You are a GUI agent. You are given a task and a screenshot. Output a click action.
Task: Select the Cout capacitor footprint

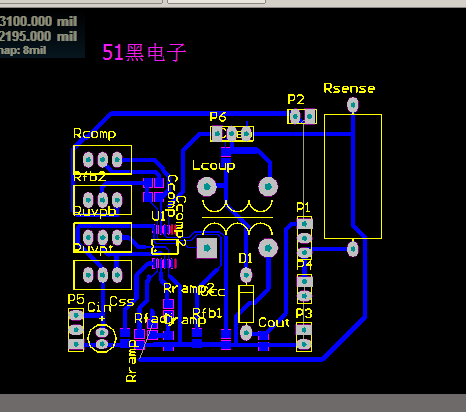click(x=263, y=341)
